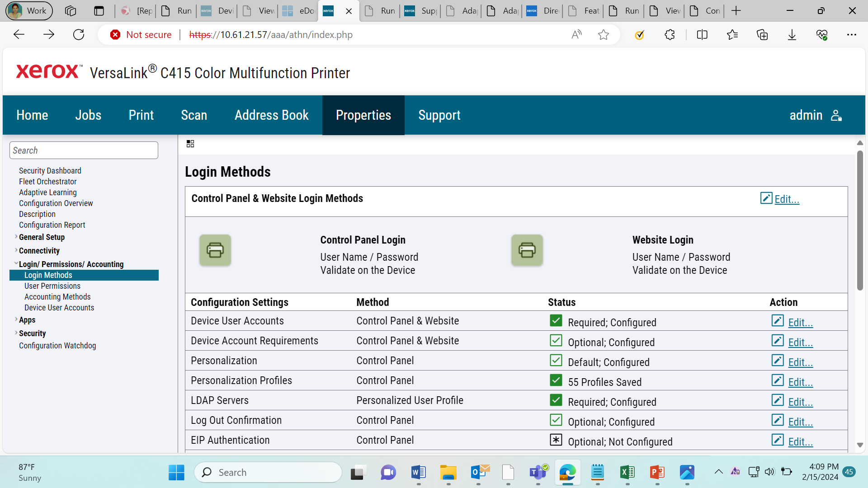Click the edit pencil icon for LDAP Servers

click(778, 400)
